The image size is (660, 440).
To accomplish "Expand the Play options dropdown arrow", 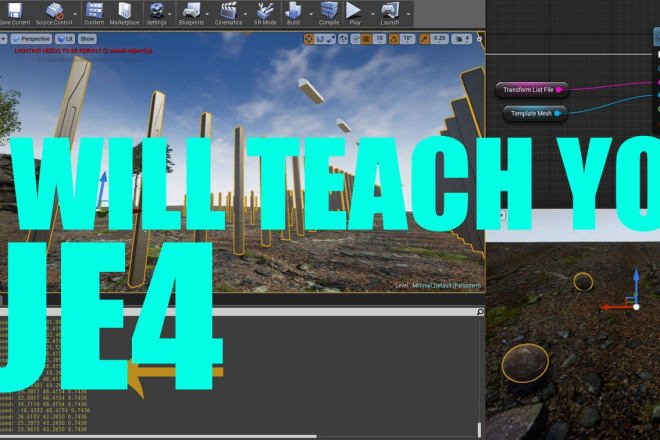I will [x=373, y=14].
